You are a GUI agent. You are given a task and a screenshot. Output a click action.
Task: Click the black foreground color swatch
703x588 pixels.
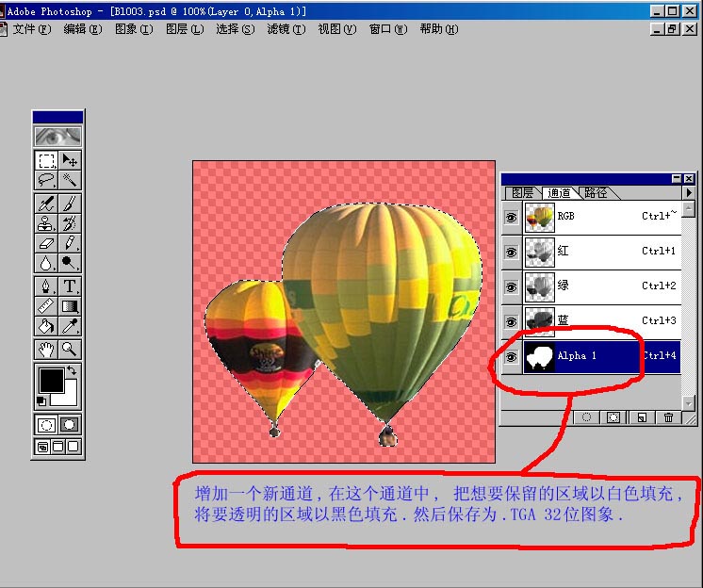[51, 381]
